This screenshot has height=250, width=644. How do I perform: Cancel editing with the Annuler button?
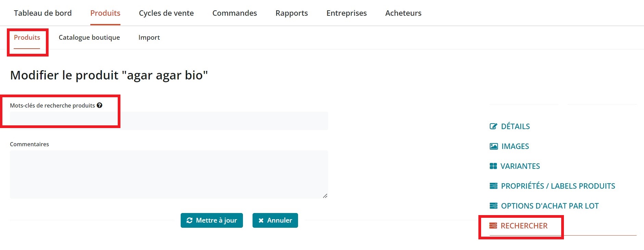(x=275, y=220)
